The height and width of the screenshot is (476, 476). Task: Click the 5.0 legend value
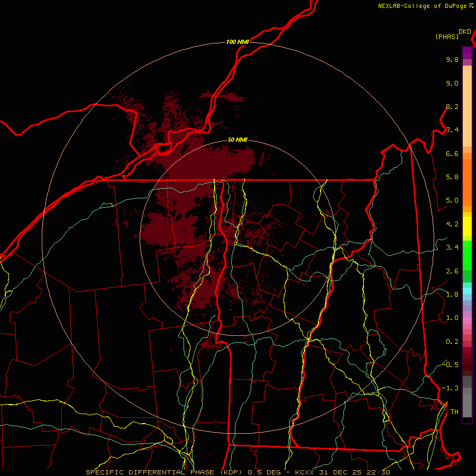(452, 200)
